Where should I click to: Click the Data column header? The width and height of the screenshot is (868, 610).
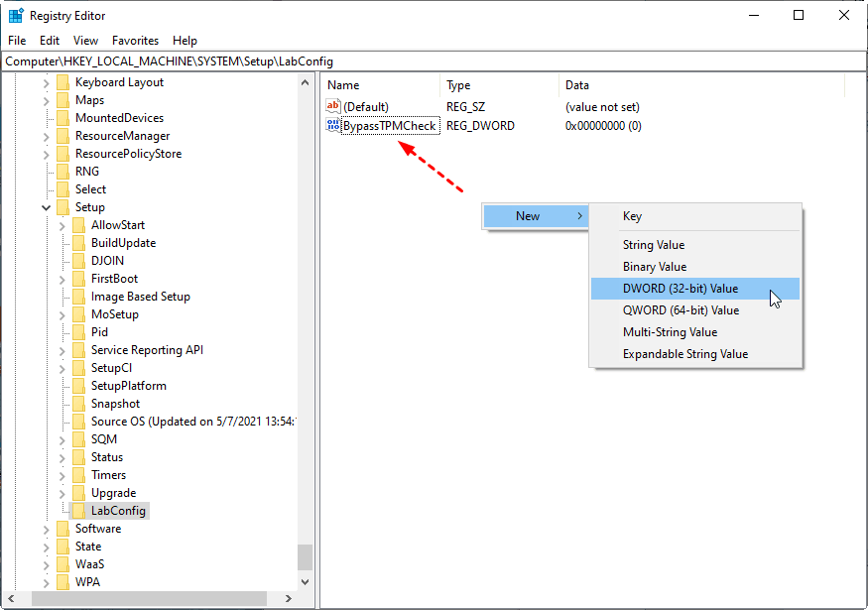coord(702,85)
